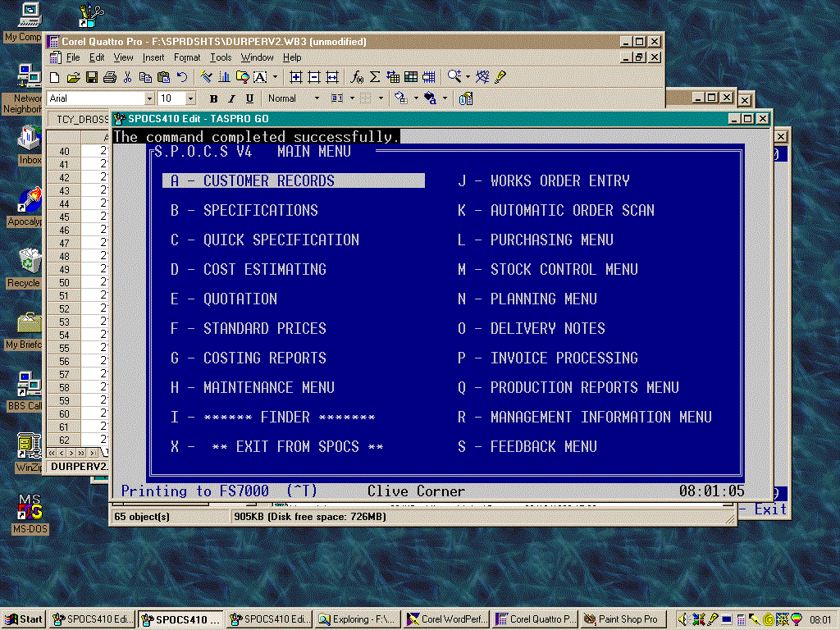Select the Sum (Σ) toolbar icon
The height and width of the screenshot is (630, 840).
(374, 76)
